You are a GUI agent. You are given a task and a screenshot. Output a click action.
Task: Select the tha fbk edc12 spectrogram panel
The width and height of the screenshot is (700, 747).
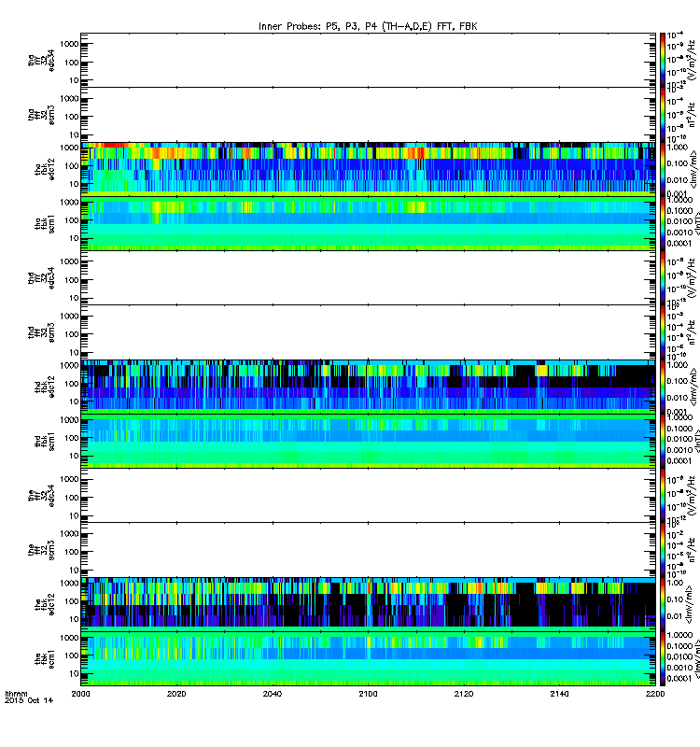(368, 169)
